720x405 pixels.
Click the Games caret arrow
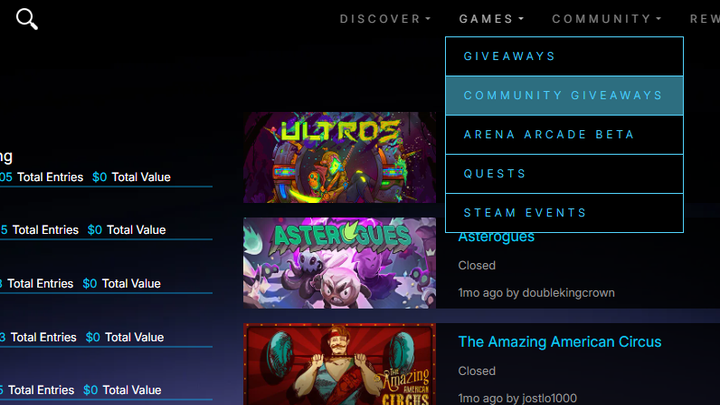(521, 19)
